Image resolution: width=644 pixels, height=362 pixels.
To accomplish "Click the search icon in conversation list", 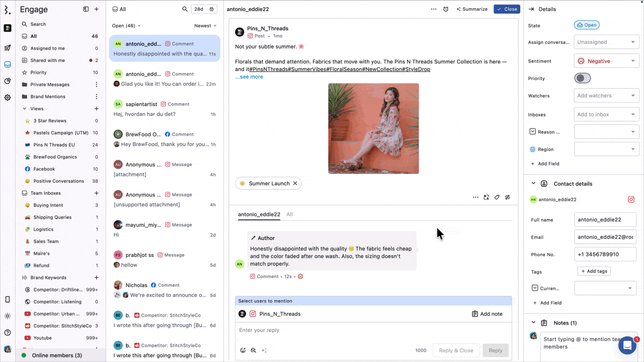I will (x=185, y=9).
